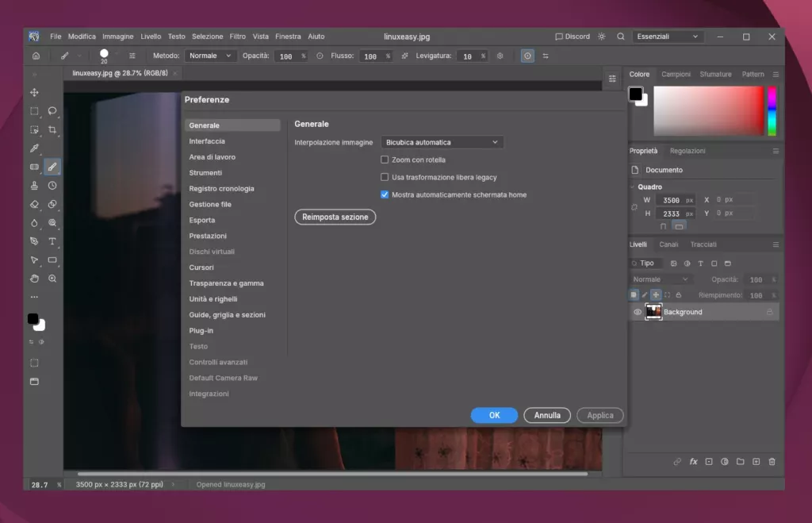
Task: Select the Clone Stamp tool
Action: pos(34,186)
